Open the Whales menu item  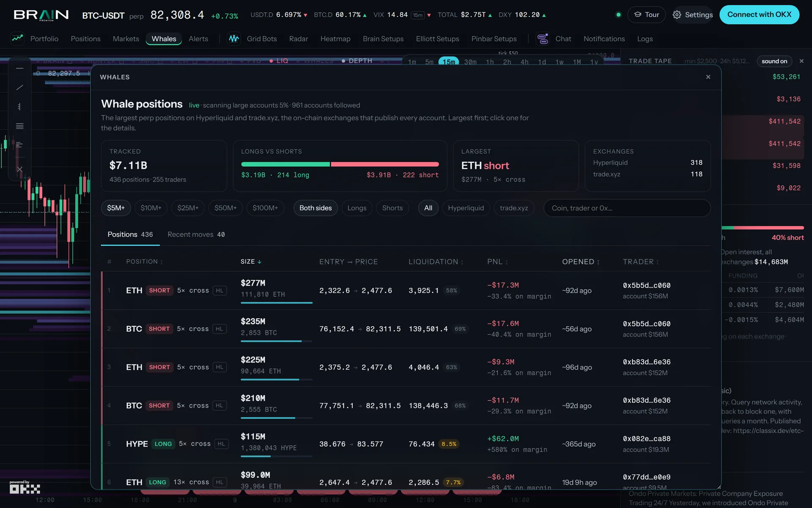point(164,39)
